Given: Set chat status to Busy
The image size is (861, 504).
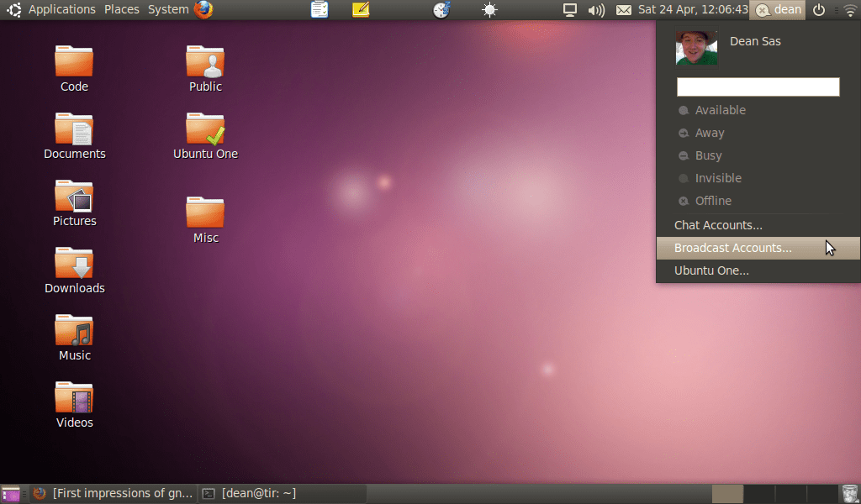Looking at the screenshot, I should point(708,155).
